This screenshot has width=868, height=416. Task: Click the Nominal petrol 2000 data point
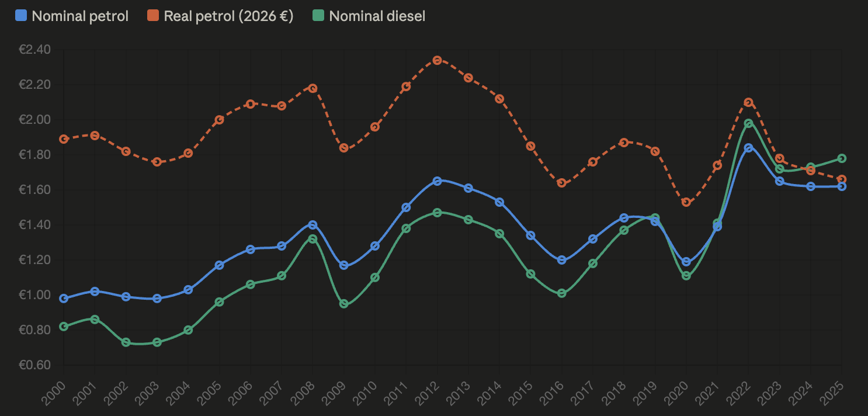click(x=64, y=299)
